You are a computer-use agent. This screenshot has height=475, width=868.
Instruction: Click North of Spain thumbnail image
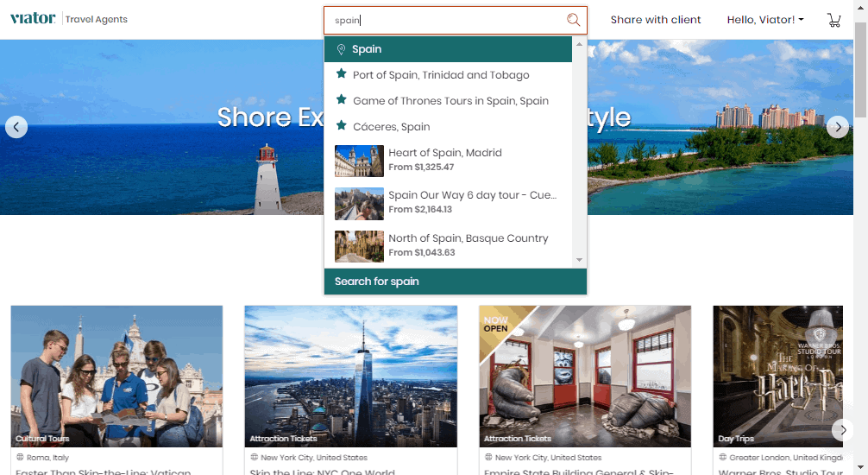tap(359, 246)
